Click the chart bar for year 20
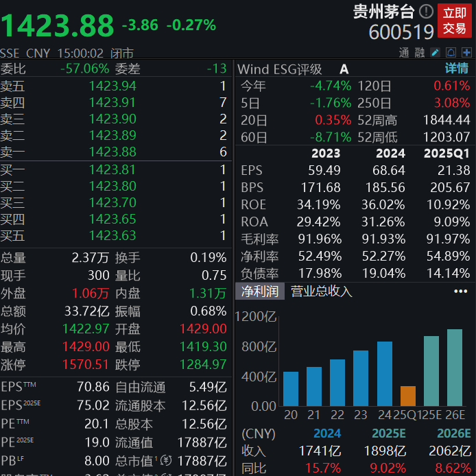 [x=291, y=389]
